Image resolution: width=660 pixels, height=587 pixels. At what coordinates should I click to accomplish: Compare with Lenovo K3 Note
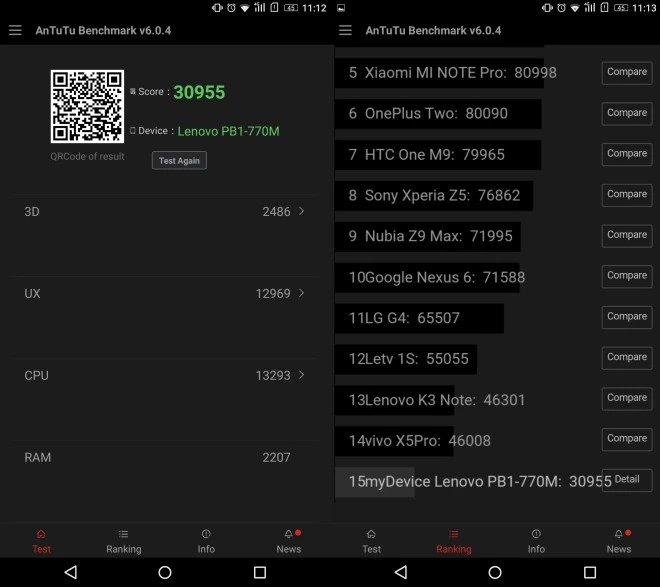point(627,398)
